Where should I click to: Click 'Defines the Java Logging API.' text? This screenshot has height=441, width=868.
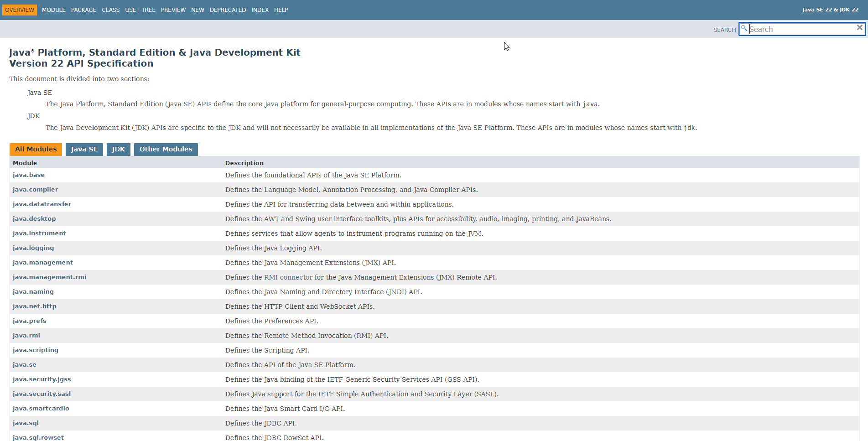click(x=274, y=248)
